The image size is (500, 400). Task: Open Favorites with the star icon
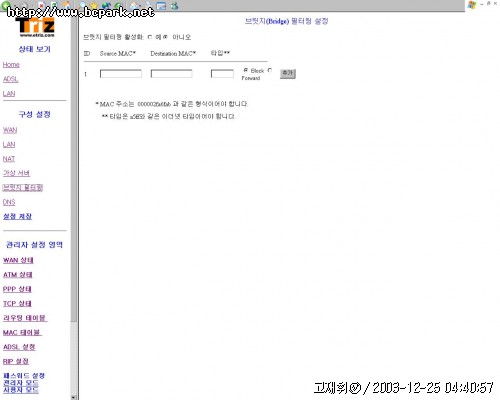coord(94,6)
